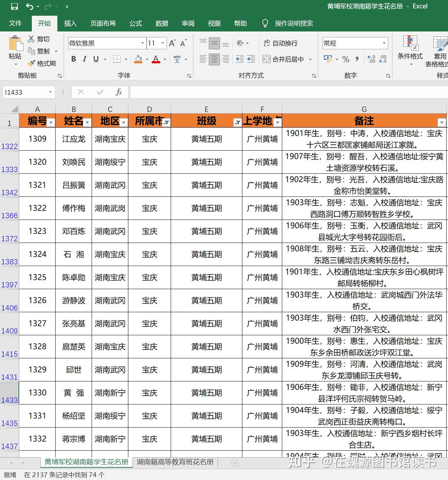Toggle Italic formatting
The width and height of the screenshot is (448, 480).
pos(85,59)
